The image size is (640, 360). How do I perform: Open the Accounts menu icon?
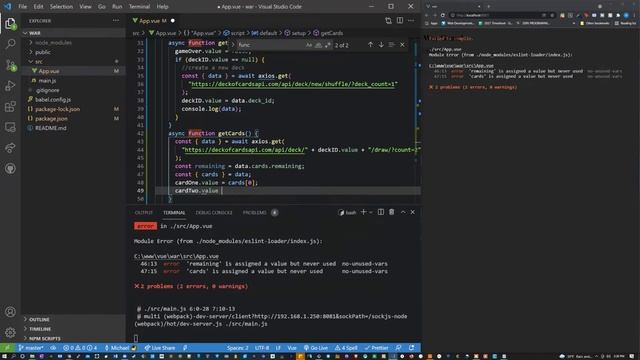point(10,312)
